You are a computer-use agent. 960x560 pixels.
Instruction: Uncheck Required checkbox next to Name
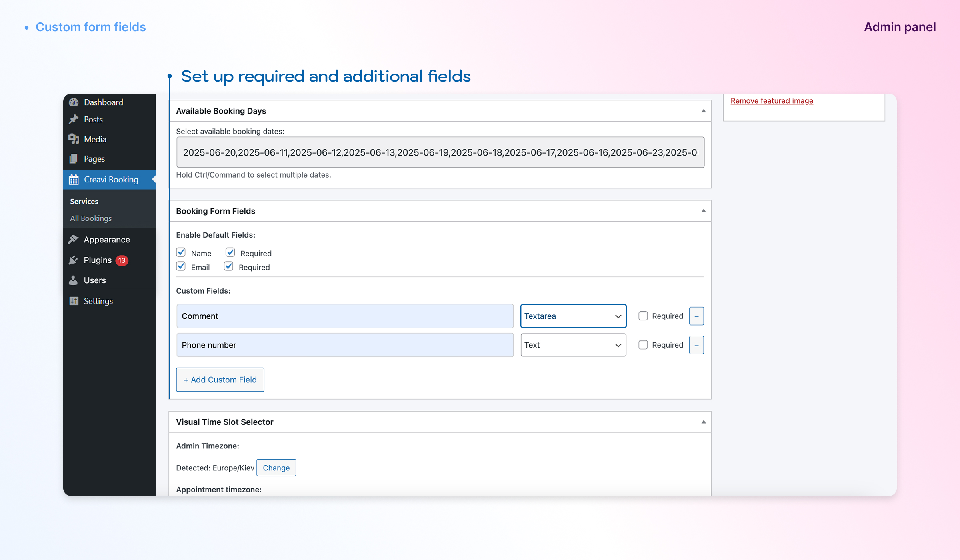click(x=230, y=252)
